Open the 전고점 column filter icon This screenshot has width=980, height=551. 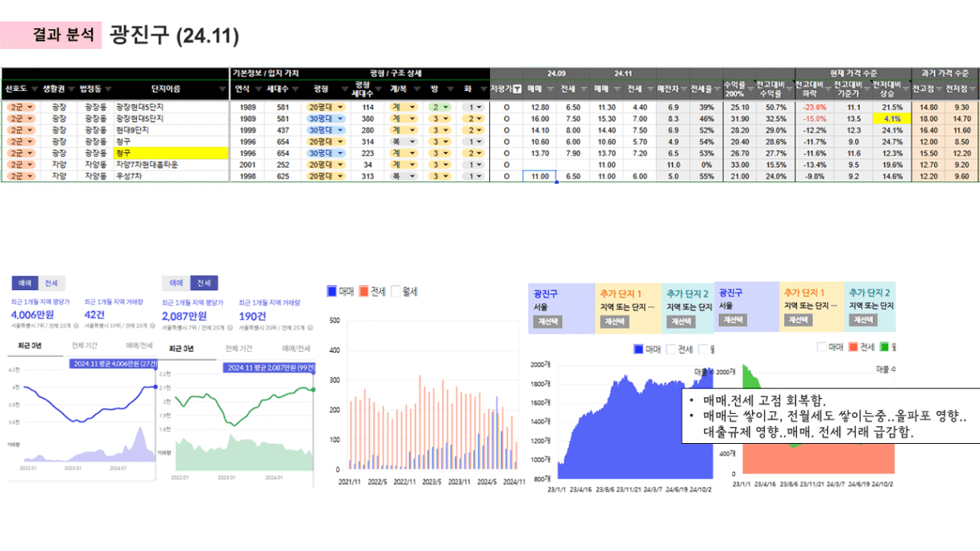(939, 89)
